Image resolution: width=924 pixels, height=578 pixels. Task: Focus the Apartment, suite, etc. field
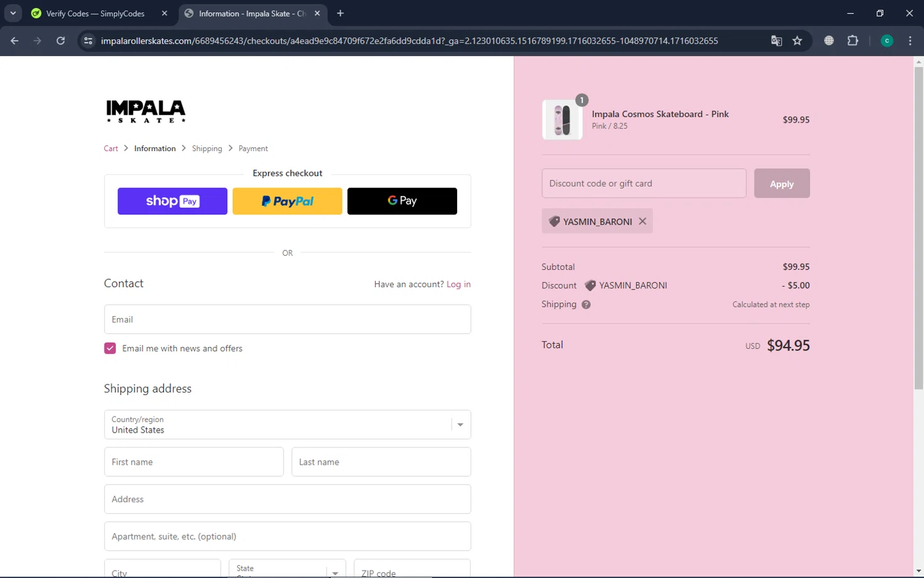(288, 536)
